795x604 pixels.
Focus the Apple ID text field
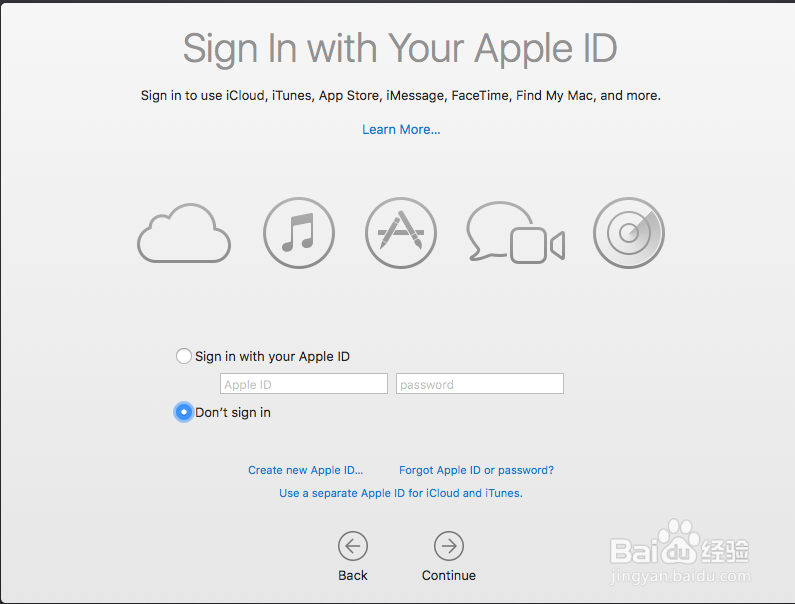point(304,384)
